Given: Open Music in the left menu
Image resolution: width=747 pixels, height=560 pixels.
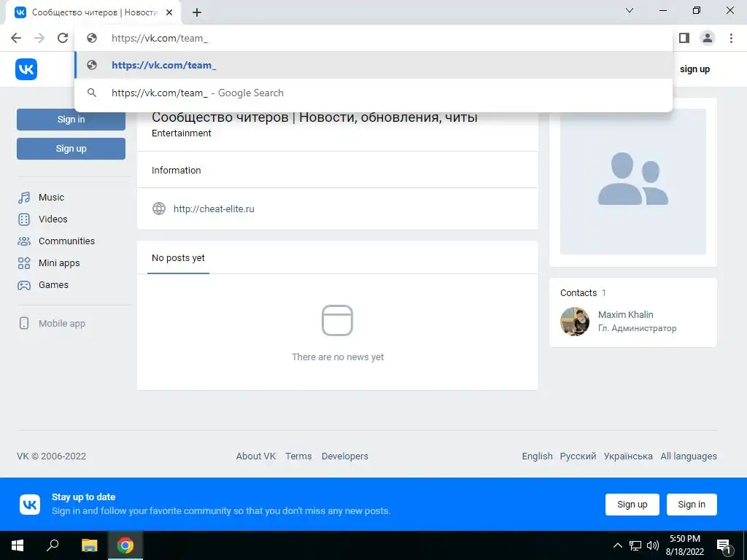Looking at the screenshot, I should [x=52, y=197].
